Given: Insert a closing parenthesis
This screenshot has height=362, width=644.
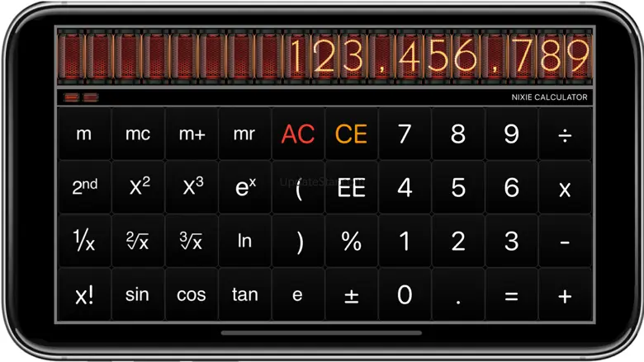Looking at the screenshot, I should click(298, 241).
